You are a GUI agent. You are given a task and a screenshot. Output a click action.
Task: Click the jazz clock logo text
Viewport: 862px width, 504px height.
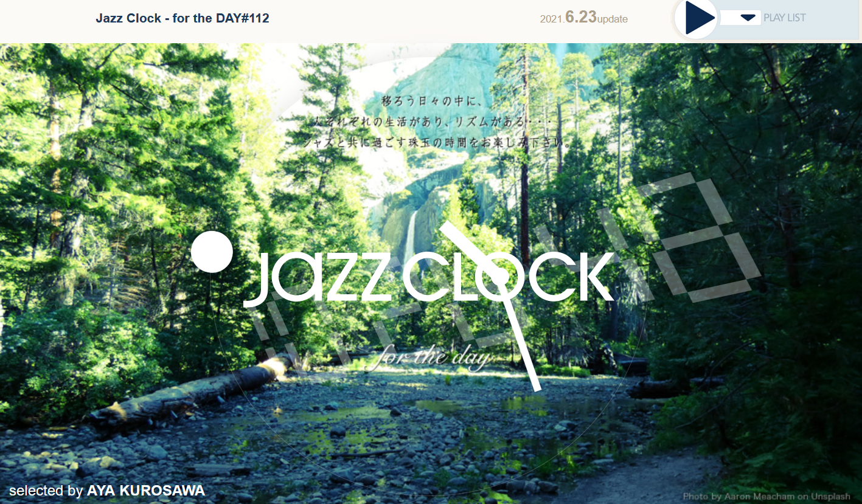pos(429,277)
